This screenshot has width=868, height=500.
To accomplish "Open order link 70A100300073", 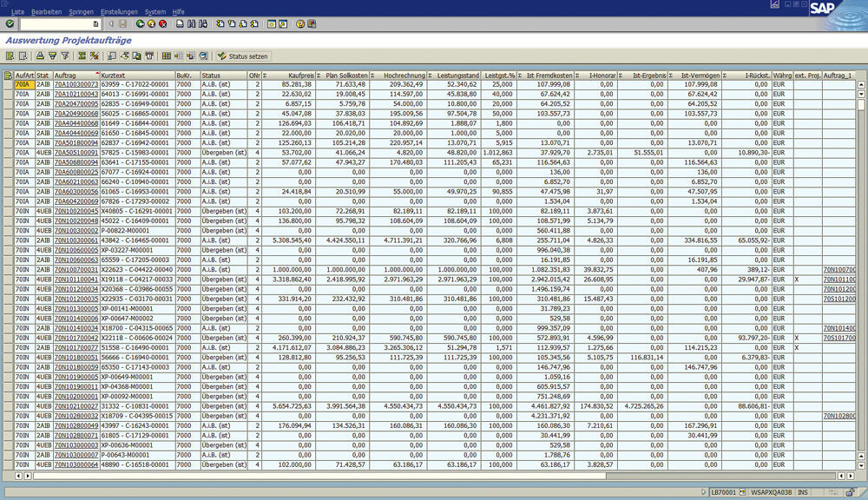I will point(76,85).
